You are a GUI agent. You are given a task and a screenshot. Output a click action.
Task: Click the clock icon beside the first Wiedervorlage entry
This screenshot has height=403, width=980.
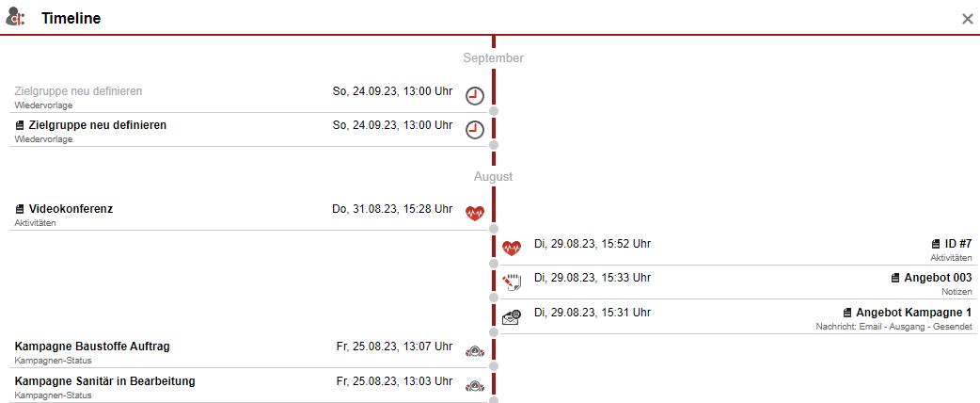click(x=475, y=96)
